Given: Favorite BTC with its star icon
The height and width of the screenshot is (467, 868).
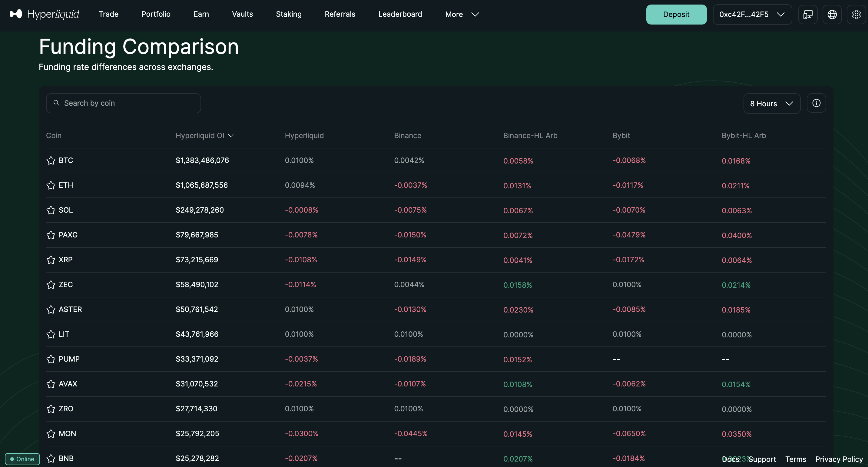Looking at the screenshot, I should click(51, 161).
